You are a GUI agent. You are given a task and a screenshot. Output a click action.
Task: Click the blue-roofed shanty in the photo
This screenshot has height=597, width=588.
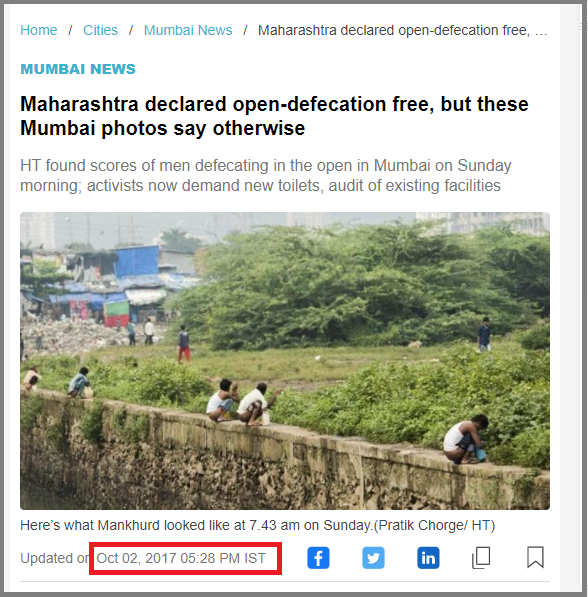136,260
